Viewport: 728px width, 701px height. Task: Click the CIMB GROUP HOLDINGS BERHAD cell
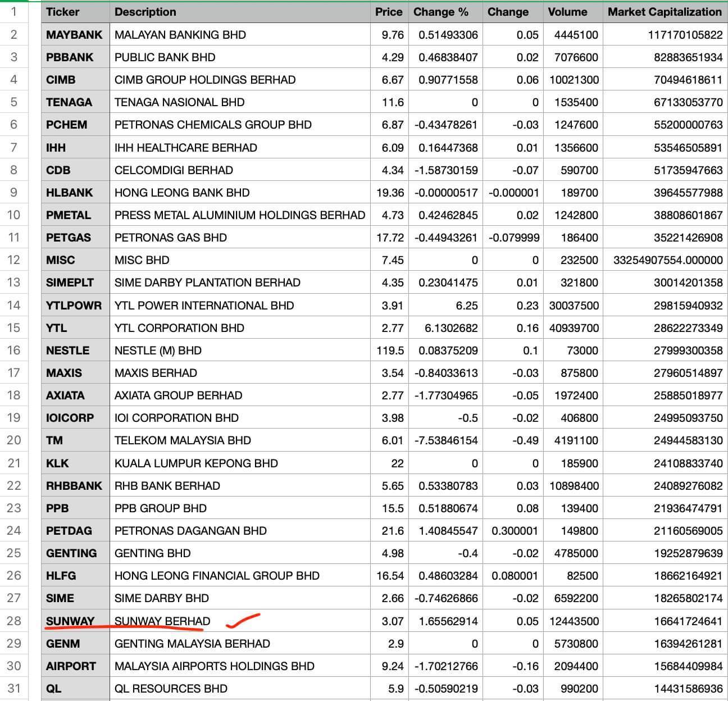240,80
